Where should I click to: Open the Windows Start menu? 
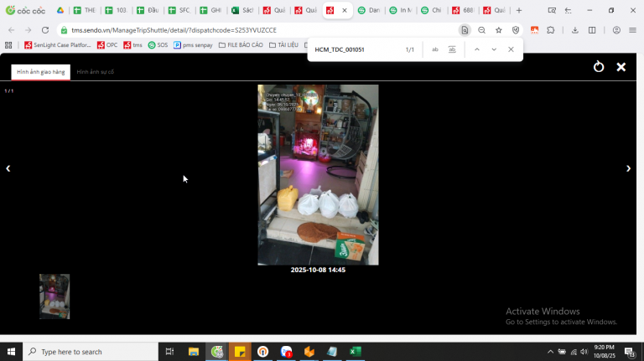[11, 352]
